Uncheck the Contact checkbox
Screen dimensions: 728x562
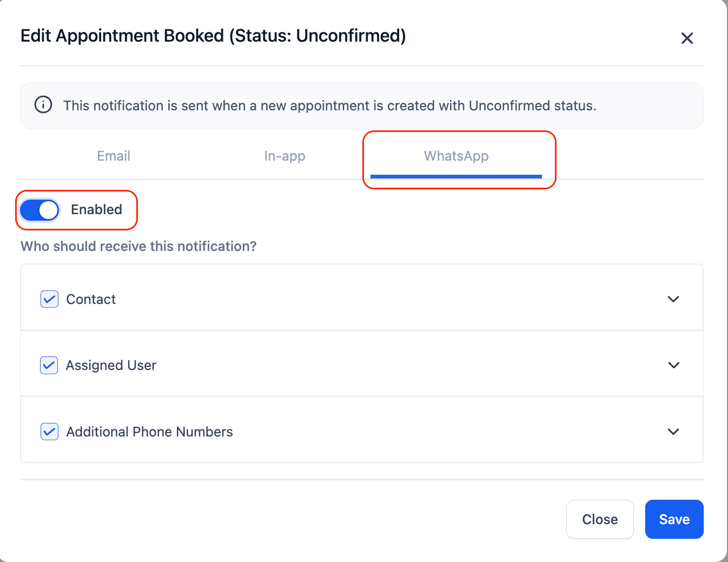pos(49,299)
